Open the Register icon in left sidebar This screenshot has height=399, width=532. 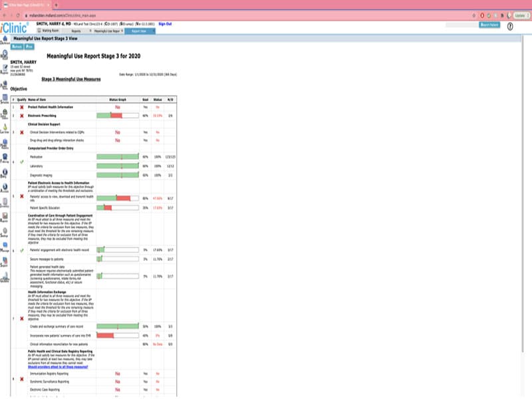pyautogui.click(x=5, y=69)
